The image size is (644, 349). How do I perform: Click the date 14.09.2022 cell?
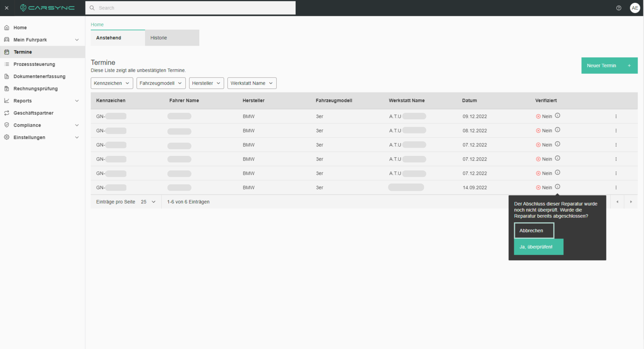(x=475, y=187)
